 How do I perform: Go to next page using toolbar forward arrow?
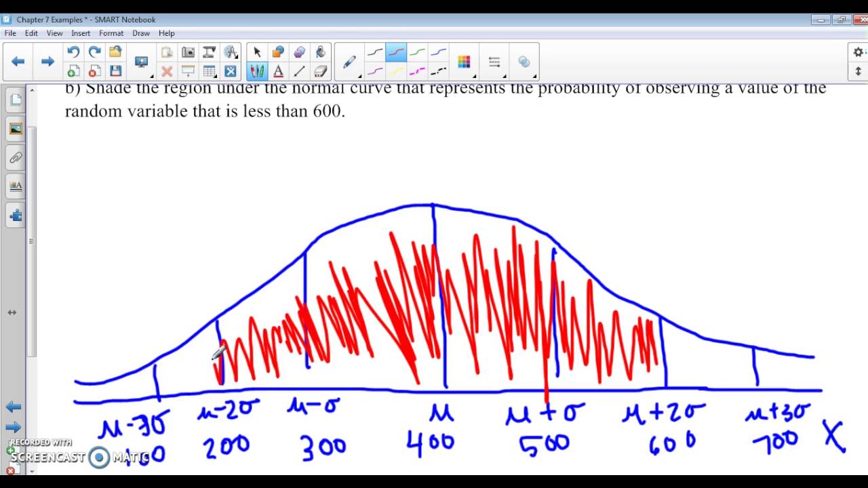point(47,62)
